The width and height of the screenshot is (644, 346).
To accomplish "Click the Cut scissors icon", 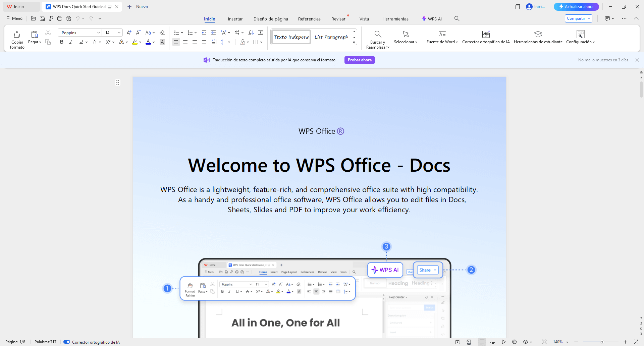I will point(48,33).
